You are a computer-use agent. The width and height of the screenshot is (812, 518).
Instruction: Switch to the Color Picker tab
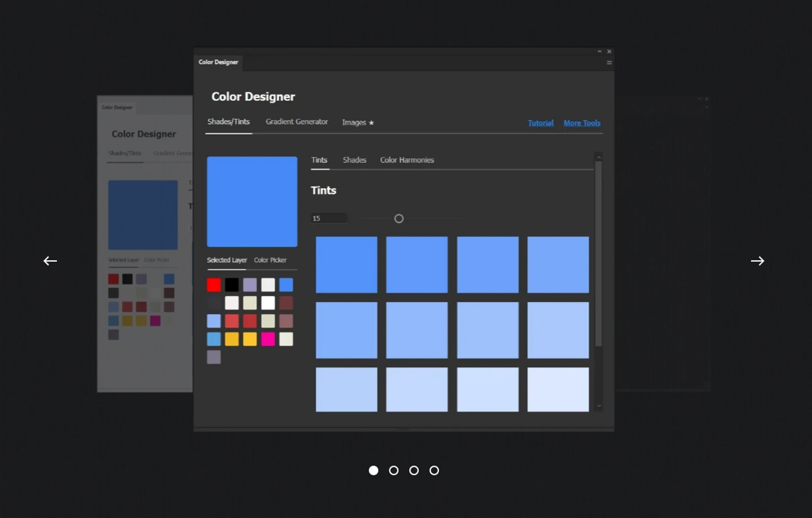[x=270, y=260]
